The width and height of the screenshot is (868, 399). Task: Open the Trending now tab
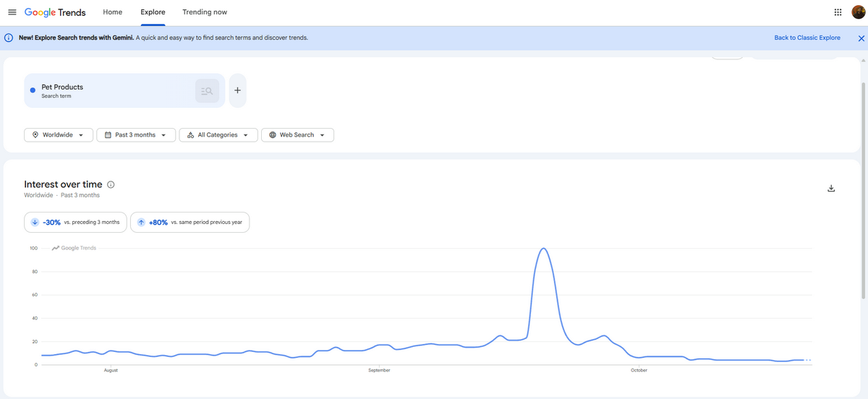point(205,12)
